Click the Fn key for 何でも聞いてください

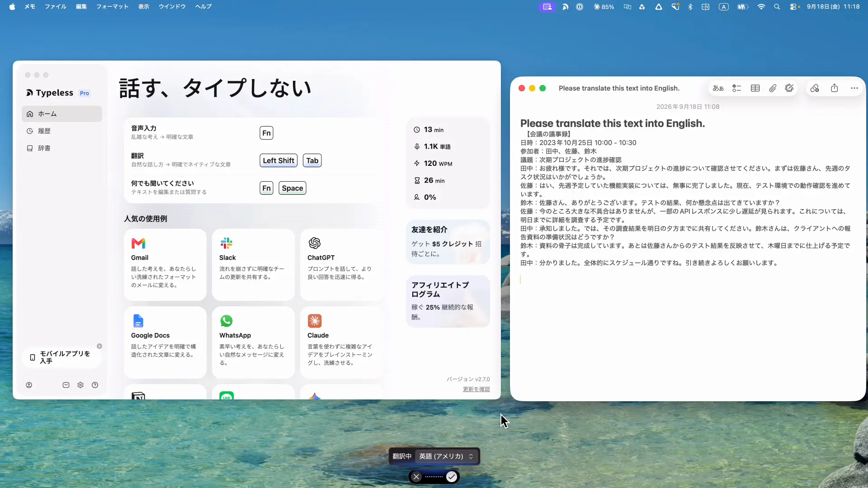click(266, 188)
